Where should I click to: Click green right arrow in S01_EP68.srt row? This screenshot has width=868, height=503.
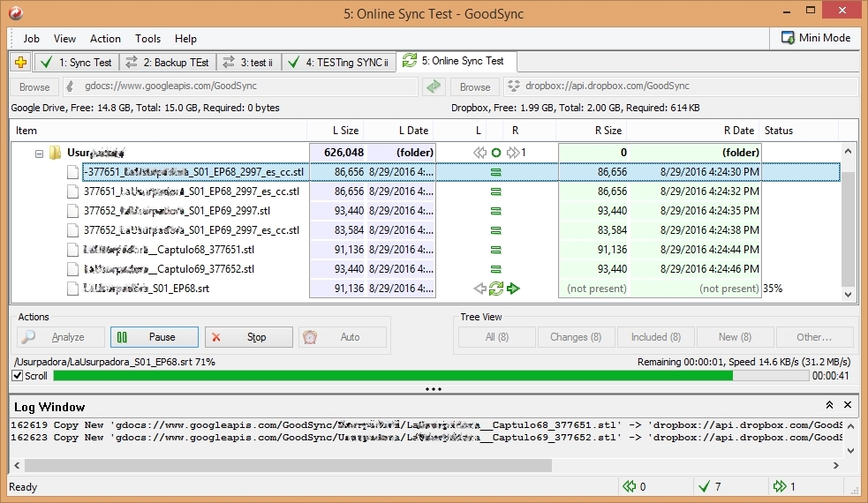(x=513, y=289)
